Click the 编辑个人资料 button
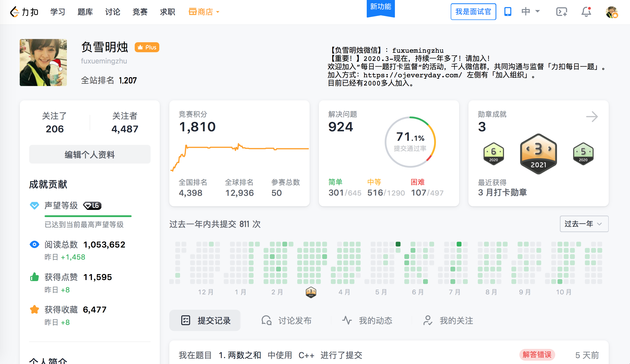Viewport: 630px width, 364px height. (x=90, y=154)
